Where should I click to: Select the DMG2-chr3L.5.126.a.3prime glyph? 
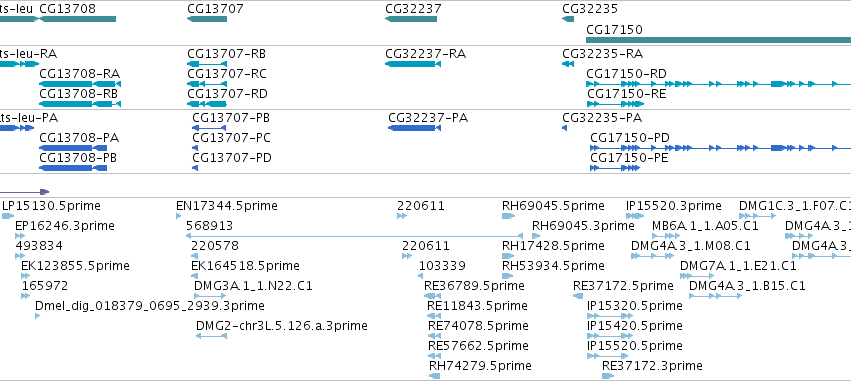click(211, 336)
